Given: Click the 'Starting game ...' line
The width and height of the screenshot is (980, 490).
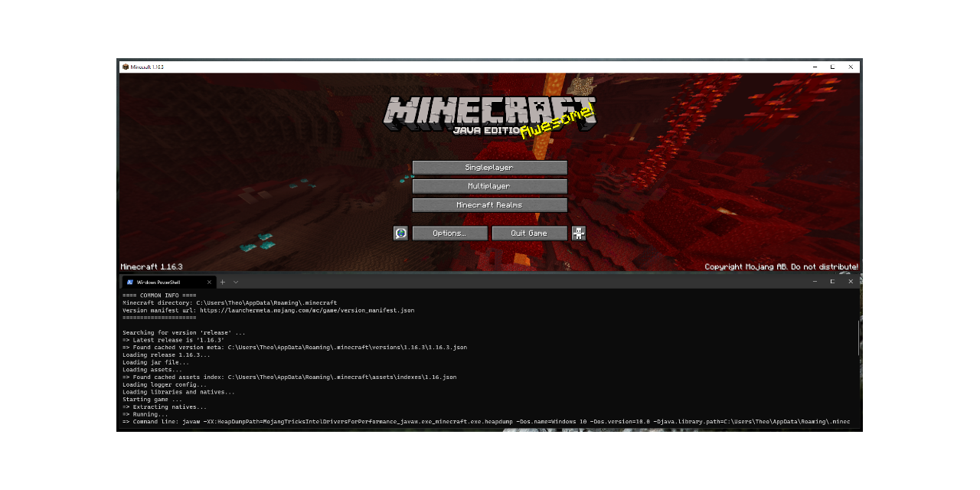Looking at the screenshot, I should pyautogui.click(x=152, y=400).
